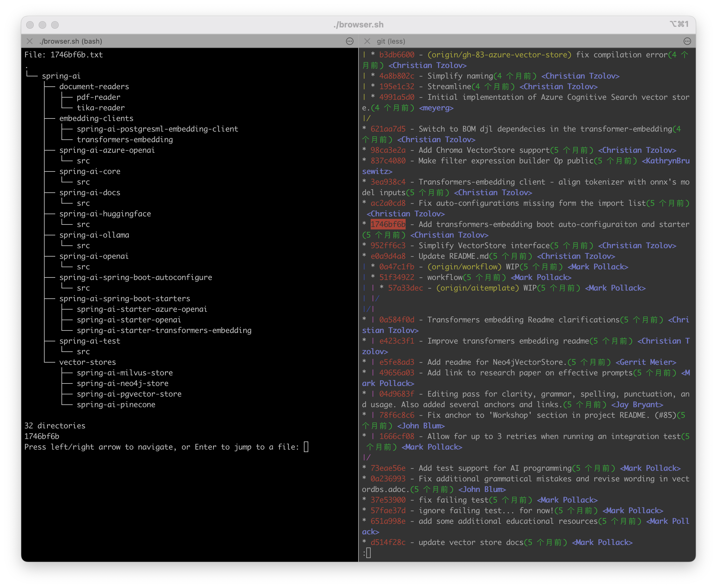Select the git (less) pane title
The height and width of the screenshot is (588, 717).
(x=391, y=41)
